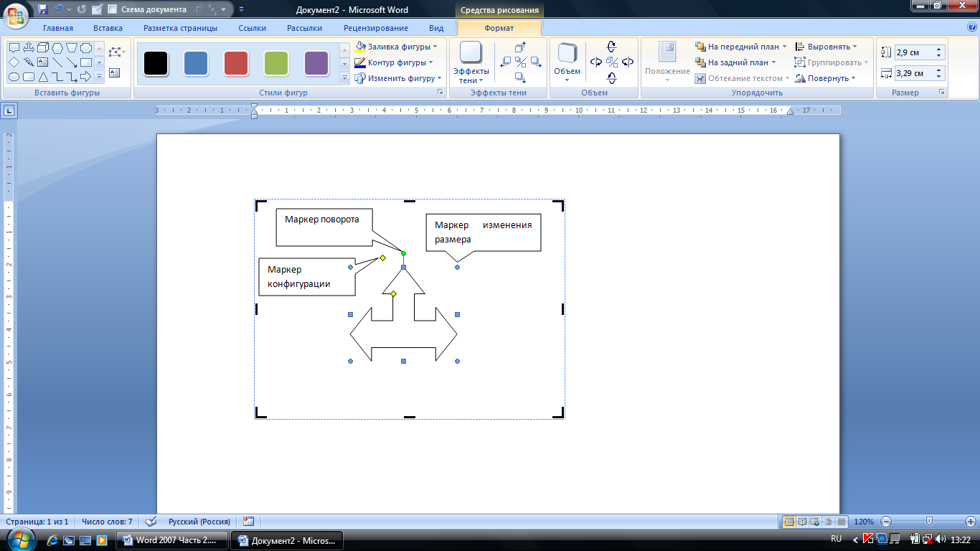Toggle shadow on/off center icon
The image size is (980, 551).
521,62
